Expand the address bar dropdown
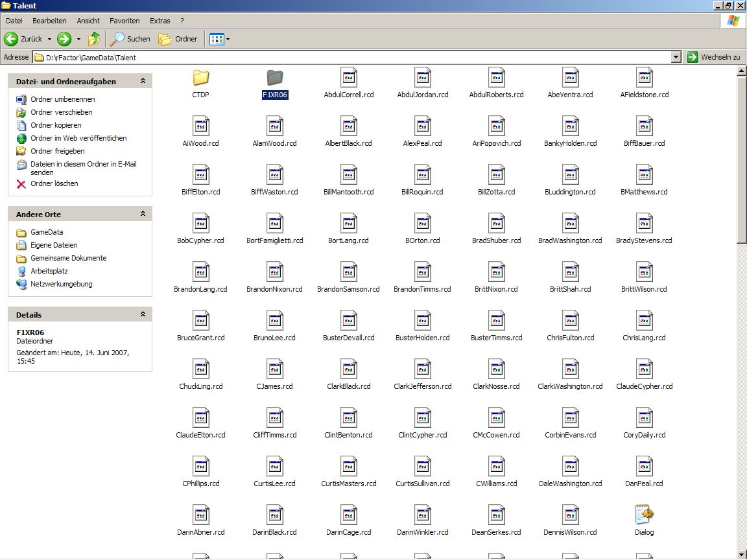The width and height of the screenshot is (747, 560). pos(676,57)
